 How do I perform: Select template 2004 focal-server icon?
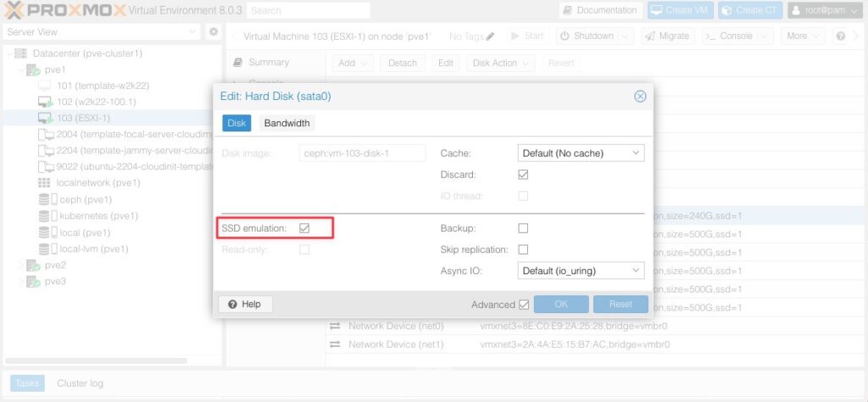coord(46,135)
